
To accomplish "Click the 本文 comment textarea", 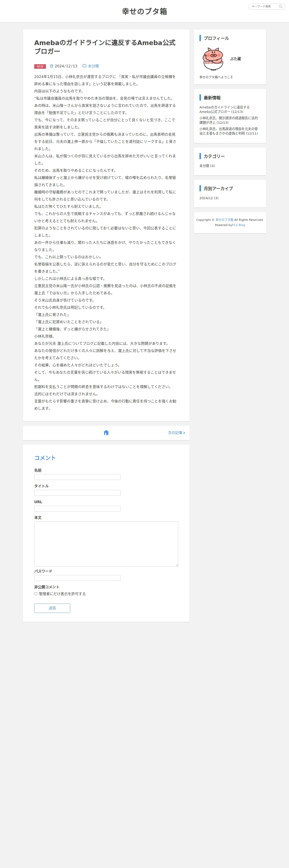I will point(106,544).
